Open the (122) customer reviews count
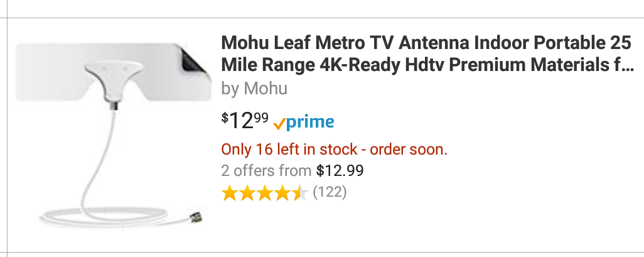 330,192
